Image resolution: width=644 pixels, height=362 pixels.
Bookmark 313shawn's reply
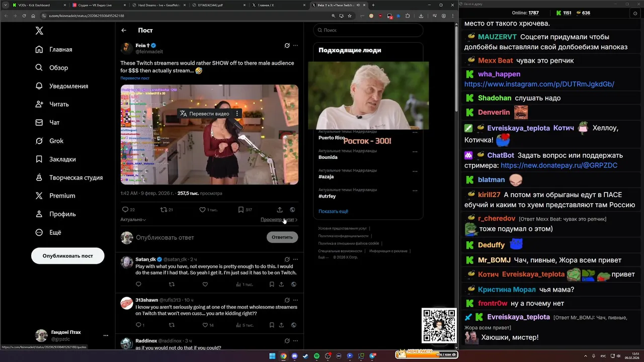coord(272,325)
